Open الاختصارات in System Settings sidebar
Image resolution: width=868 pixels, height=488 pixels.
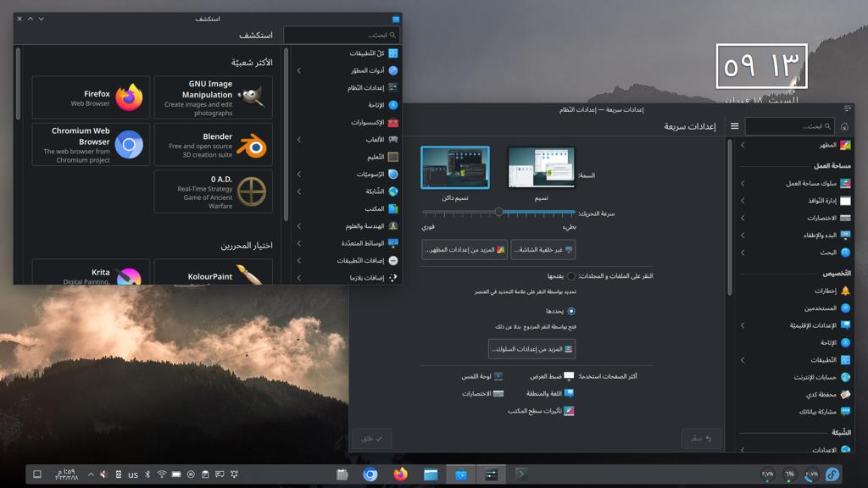[x=795, y=218]
